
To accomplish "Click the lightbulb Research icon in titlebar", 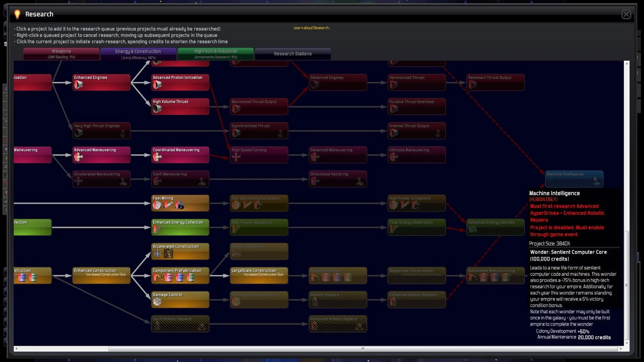I will [17, 14].
